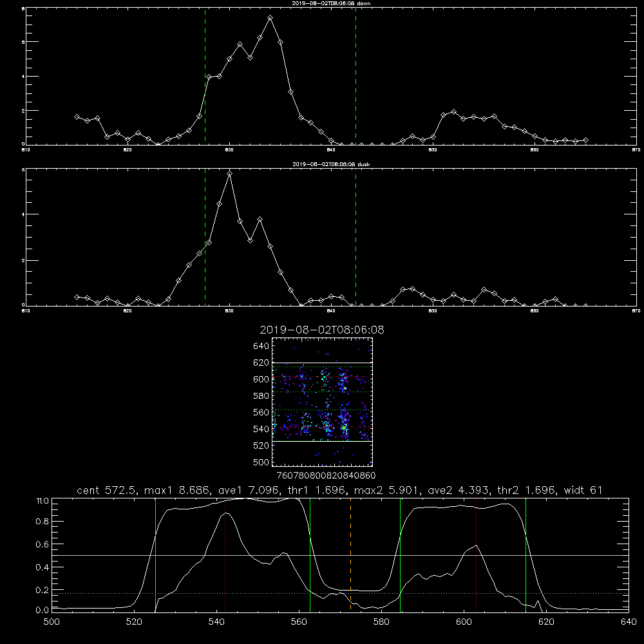The height and width of the screenshot is (644, 644).
Task: Click bottom plot x-axis label '620'
Action: 546,622
